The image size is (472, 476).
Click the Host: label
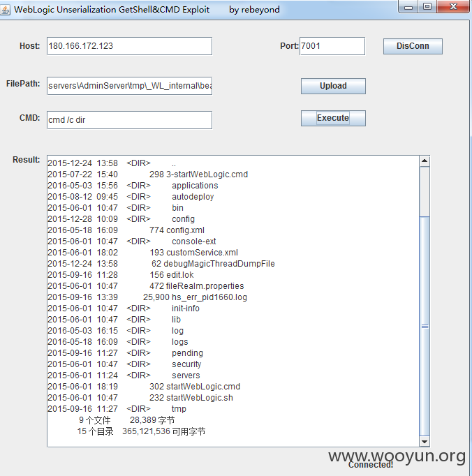pyautogui.click(x=30, y=46)
